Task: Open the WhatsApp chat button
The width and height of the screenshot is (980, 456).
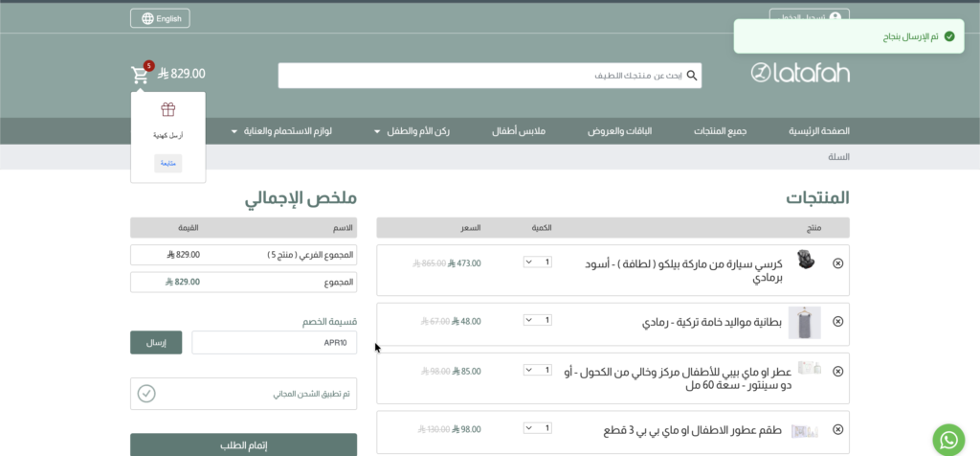Action: point(948,440)
